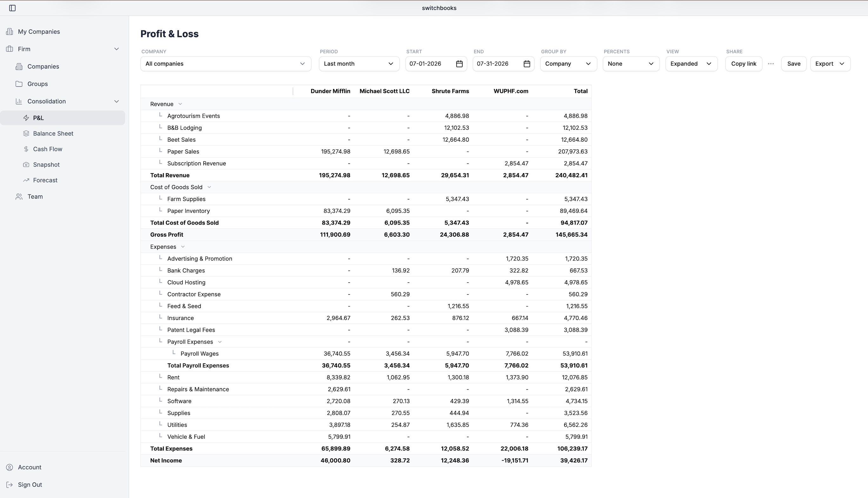Click the Firm briefcase icon
868x498 pixels.
10,49
